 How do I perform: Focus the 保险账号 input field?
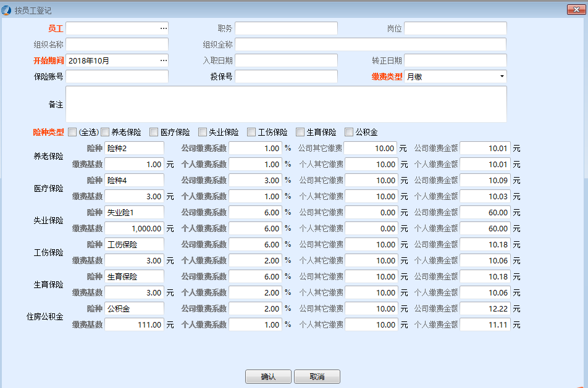click(x=117, y=76)
